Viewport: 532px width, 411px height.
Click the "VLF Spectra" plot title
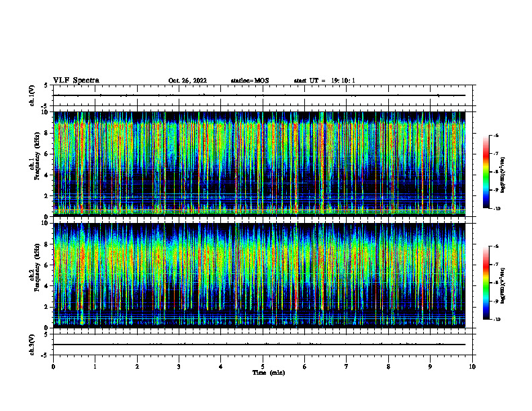point(76,81)
